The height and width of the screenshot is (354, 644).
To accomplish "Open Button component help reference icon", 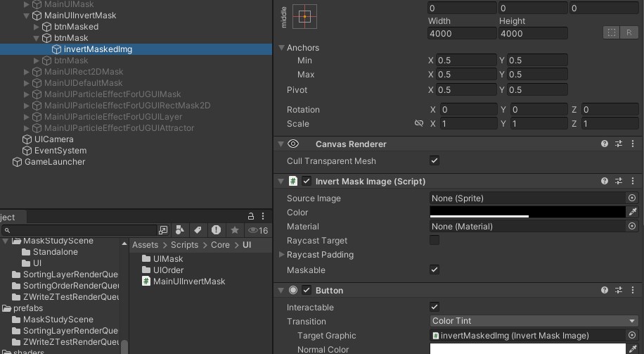I will [x=605, y=290].
